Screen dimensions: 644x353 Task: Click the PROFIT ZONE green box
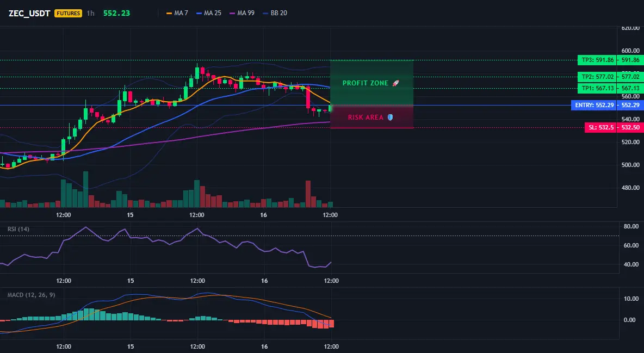point(371,83)
